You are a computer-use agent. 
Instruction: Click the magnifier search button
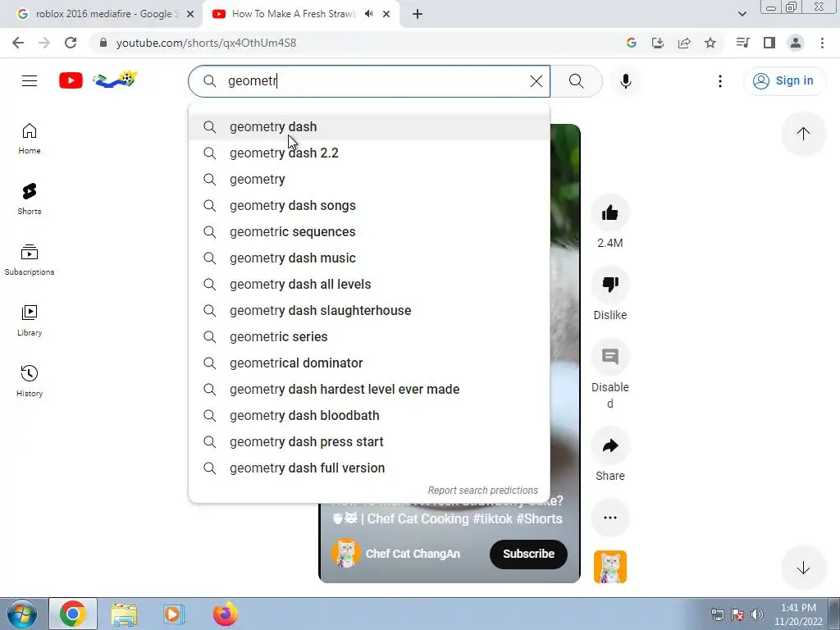coord(577,81)
